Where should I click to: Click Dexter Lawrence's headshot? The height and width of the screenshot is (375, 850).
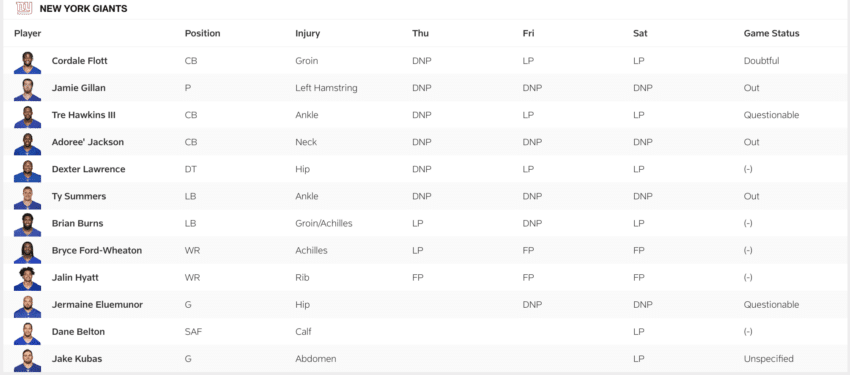28,170
